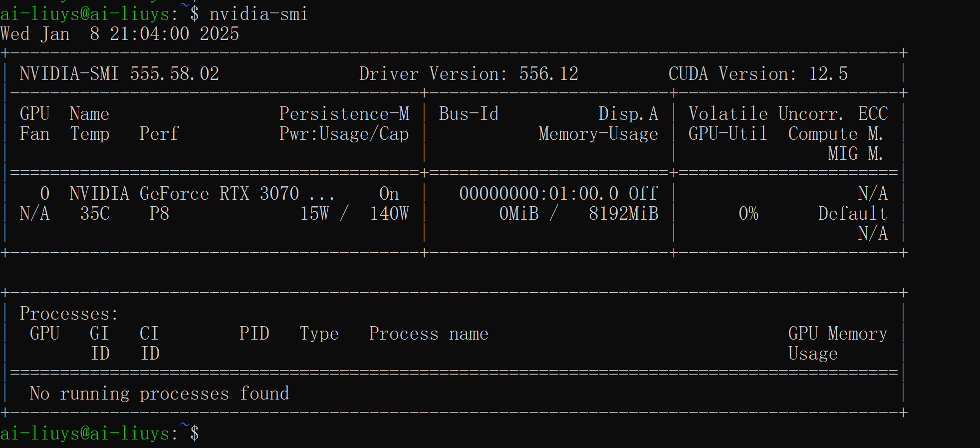
Task: Click the NVIDIA GeForce RTX 3070 name
Action: point(185,194)
